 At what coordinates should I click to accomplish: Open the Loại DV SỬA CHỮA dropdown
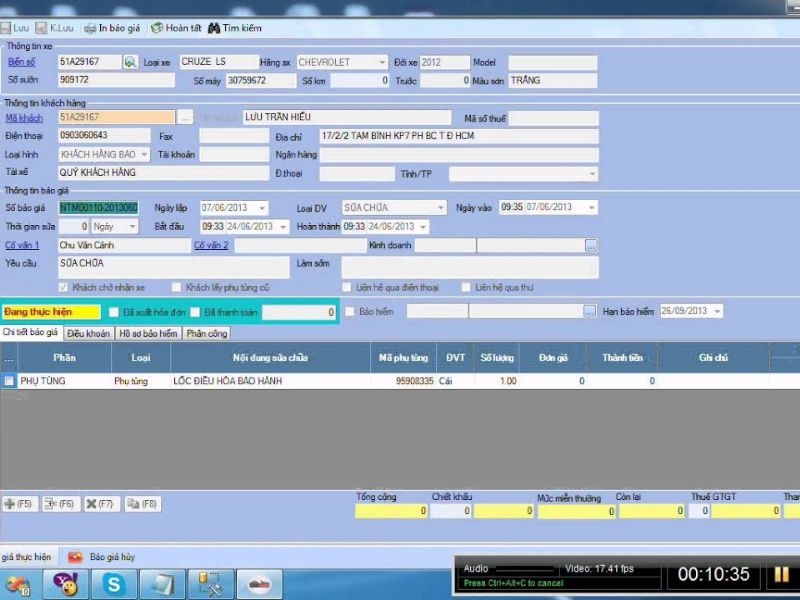438,208
